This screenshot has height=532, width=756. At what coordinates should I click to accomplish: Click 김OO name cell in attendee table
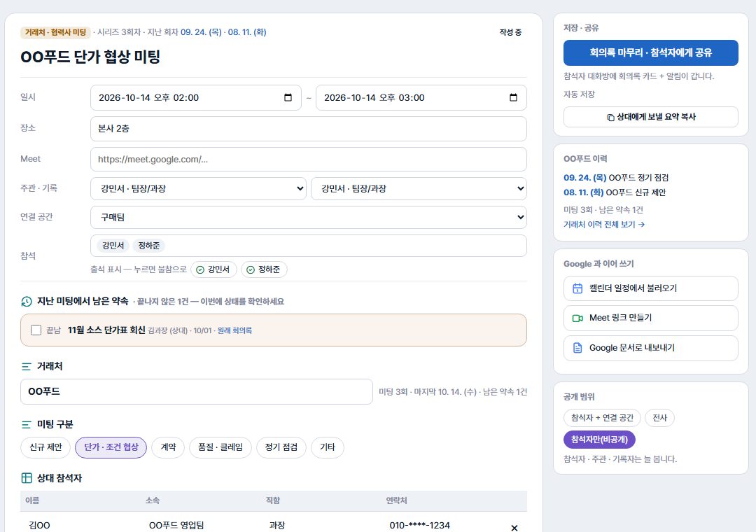tap(39, 525)
